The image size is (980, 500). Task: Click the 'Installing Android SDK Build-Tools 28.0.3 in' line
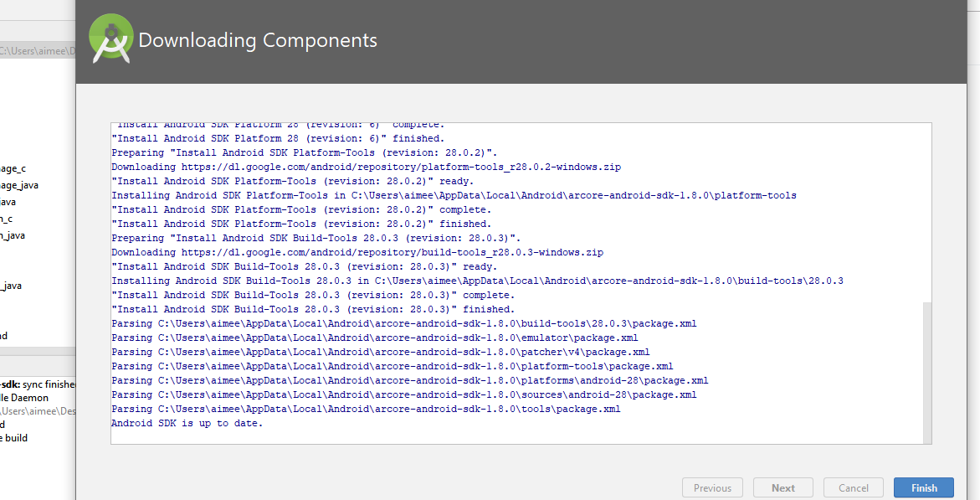coord(478,281)
